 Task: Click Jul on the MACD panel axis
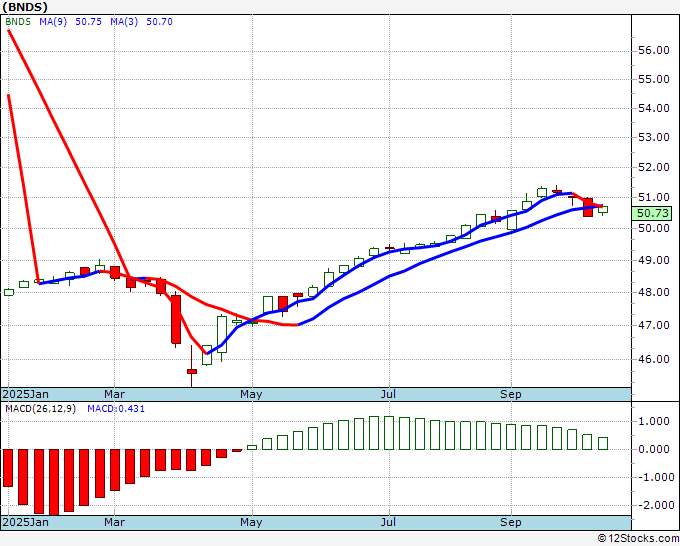coord(388,522)
